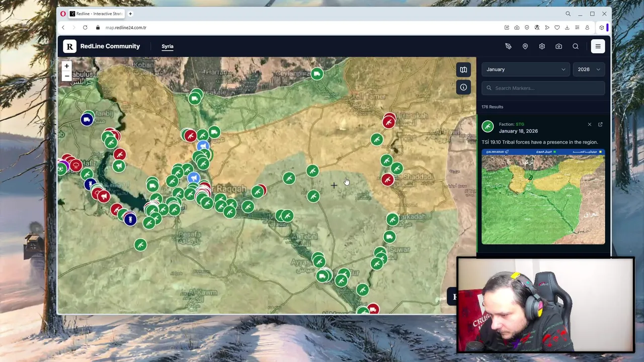The height and width of the screenshot is (362, 644).
Task: Select the Syria tab
Action: coord(168,46)
